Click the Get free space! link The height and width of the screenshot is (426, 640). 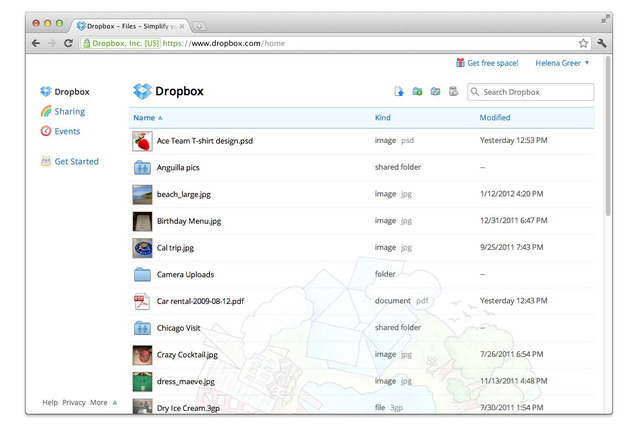493,63
